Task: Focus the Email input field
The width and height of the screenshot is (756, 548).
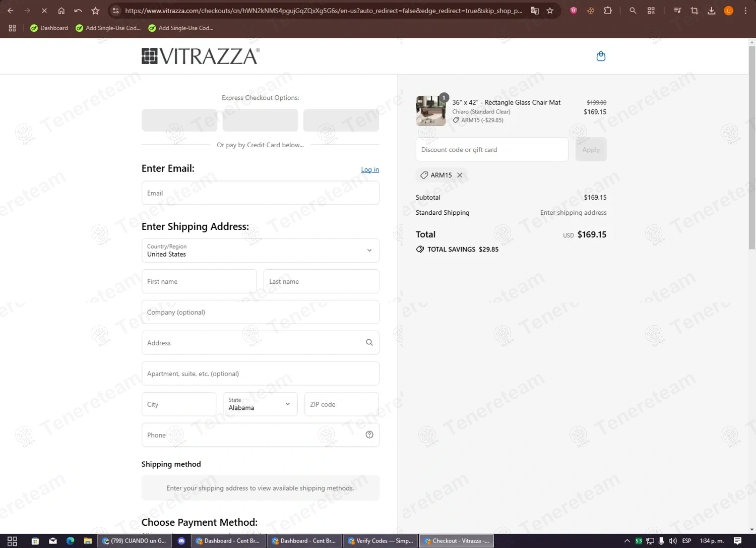Action: point(260,193)
